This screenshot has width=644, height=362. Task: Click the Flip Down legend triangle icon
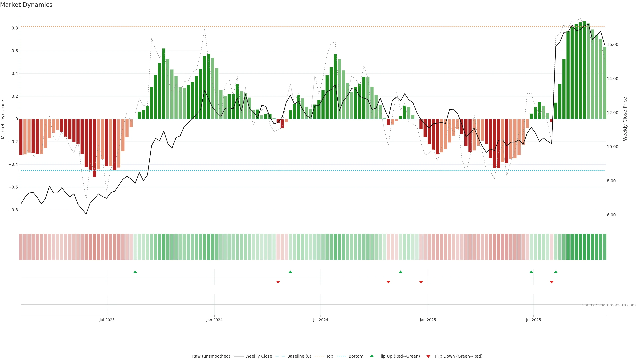click(x=428, y=356)
